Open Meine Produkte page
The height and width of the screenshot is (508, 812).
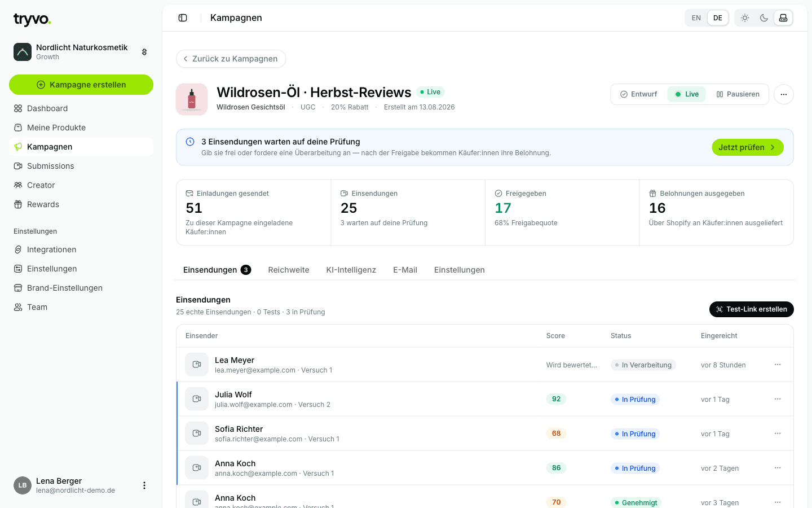coord(81,128)
